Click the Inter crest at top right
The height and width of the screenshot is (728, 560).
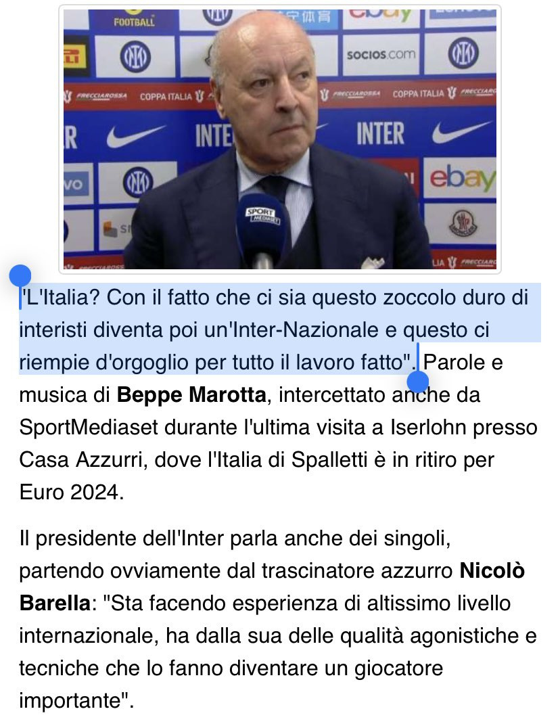click(463, 53)
